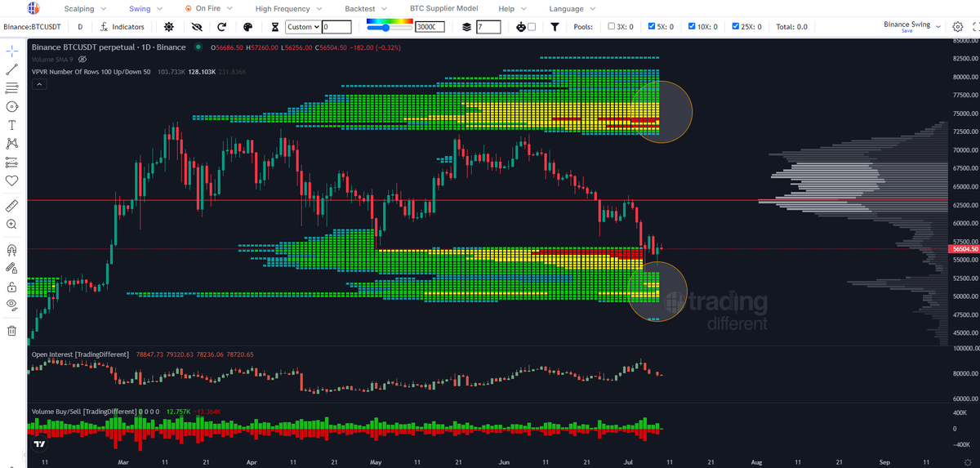Lock all drawings with the padlock icon
The width and height of the screenshot is (980, 468).
(12, 286)
